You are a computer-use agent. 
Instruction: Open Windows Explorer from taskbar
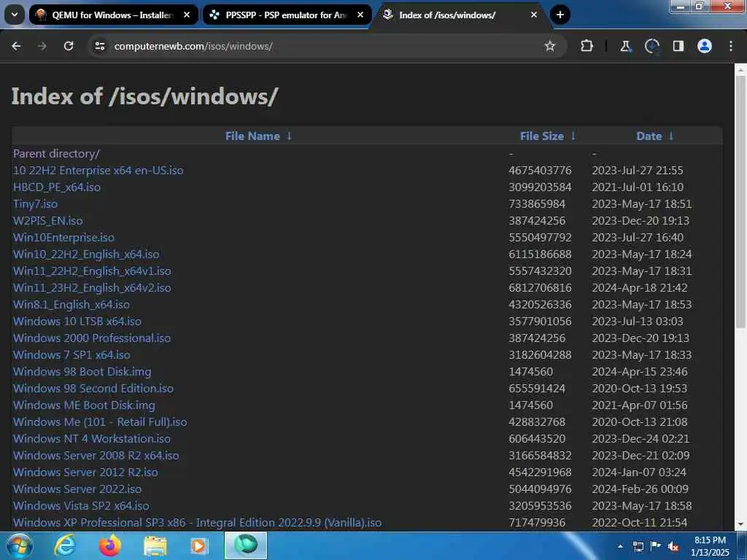155,545
